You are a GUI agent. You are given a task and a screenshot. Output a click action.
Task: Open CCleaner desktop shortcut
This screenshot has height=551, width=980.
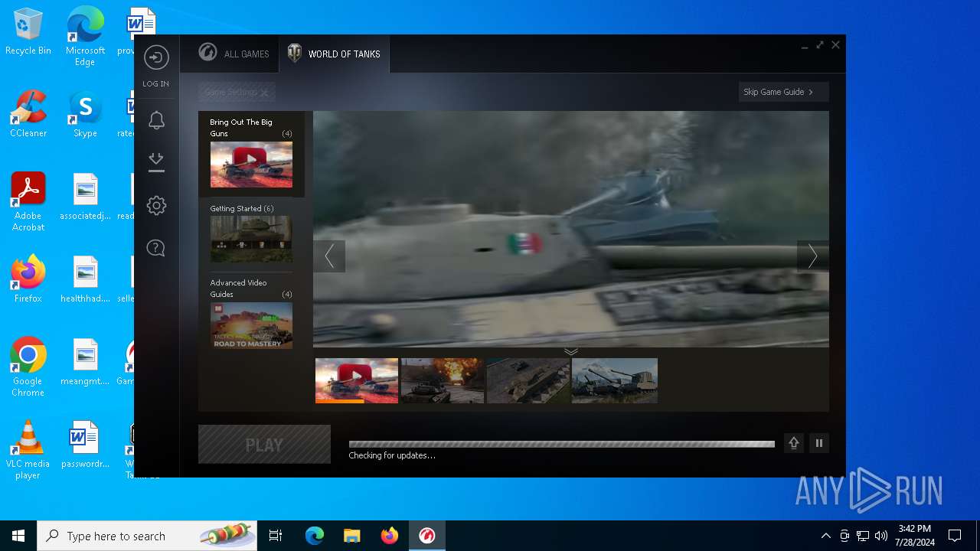[x=28, y=113]
